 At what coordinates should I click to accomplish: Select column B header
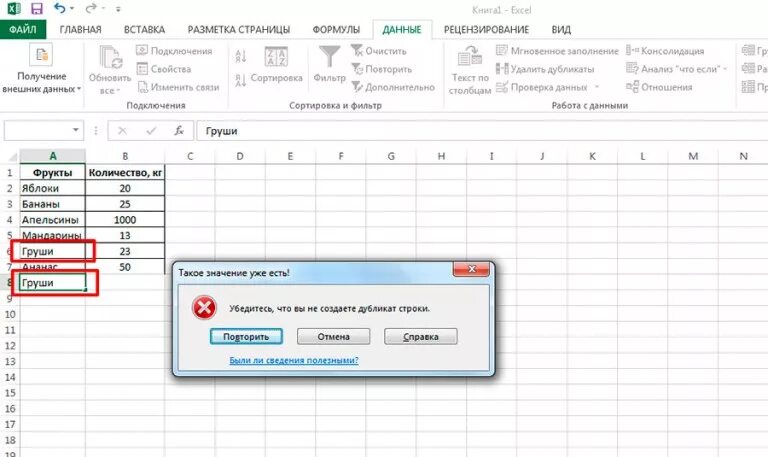pos(125,156)
